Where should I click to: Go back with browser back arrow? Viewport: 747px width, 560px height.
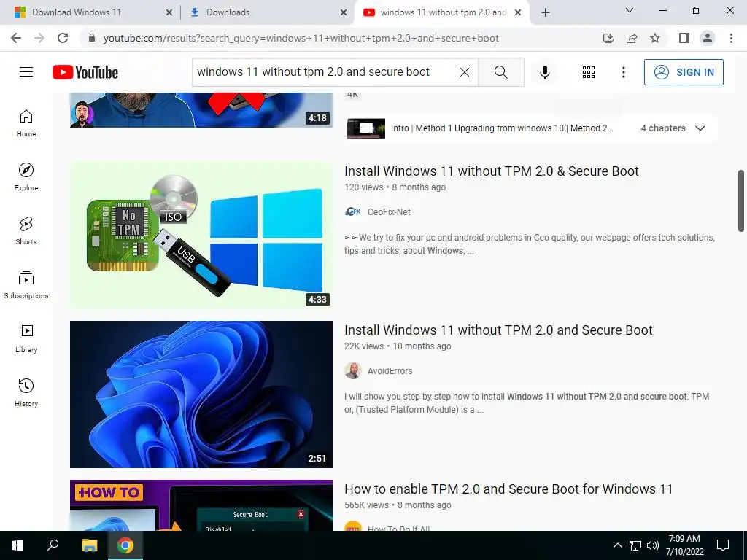16,38
